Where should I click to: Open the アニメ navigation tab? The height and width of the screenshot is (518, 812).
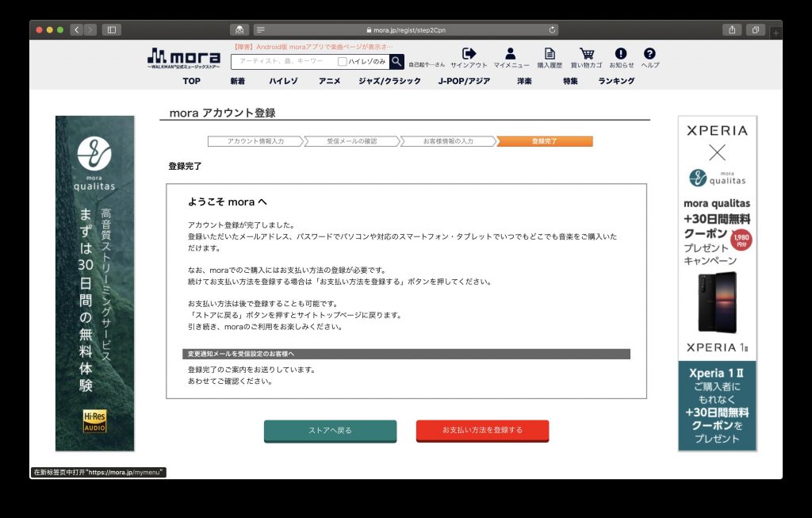pyautogui.click(x=329, y=81)
